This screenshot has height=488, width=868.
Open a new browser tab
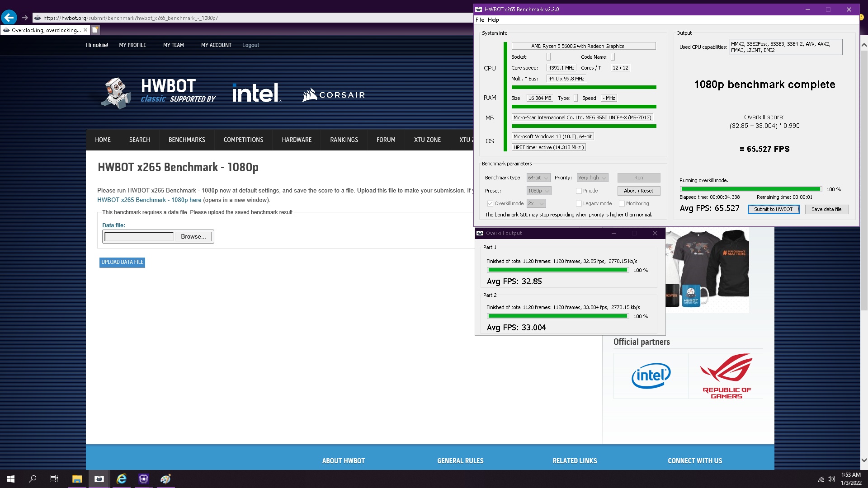pos(95,30)
